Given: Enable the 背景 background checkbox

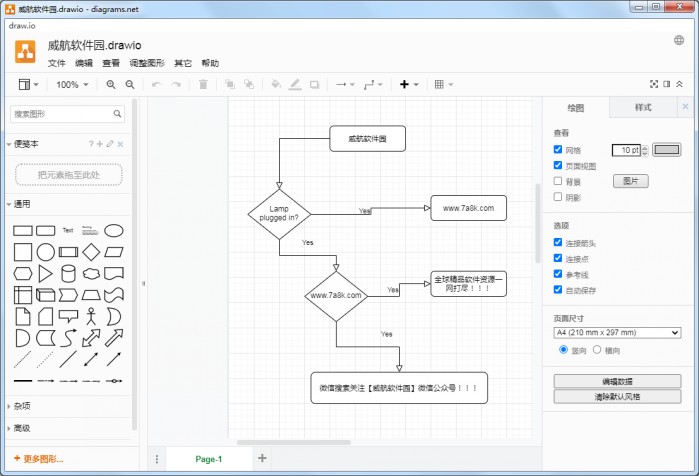Looking at the screenshot, I should pos(558,181).
